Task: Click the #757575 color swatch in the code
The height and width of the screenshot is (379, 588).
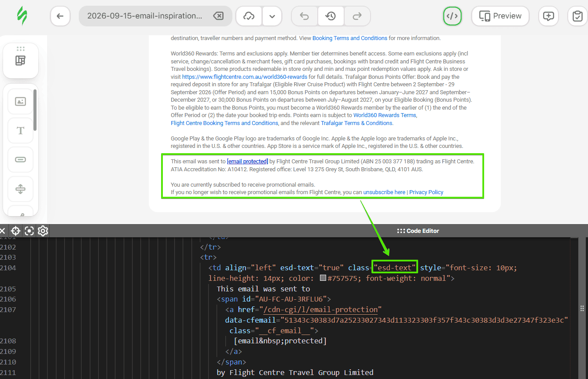Action: point(323,278)
